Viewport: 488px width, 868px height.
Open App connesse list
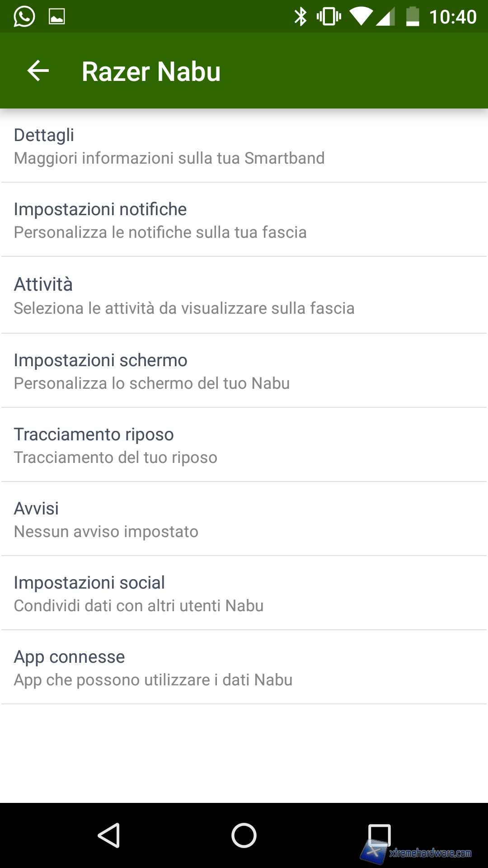(244, 668)
